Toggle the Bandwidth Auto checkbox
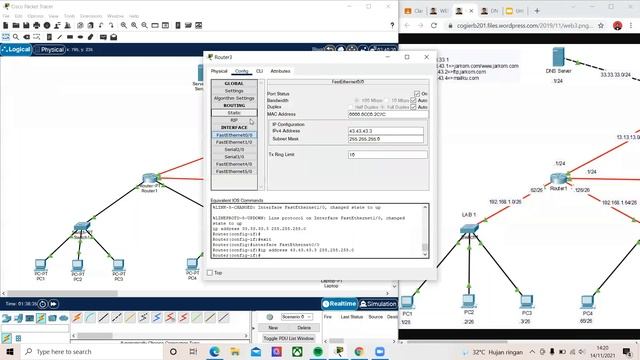 [413, 100]
